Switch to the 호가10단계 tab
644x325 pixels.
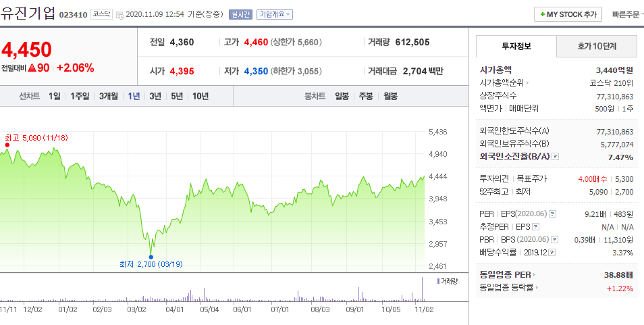(596, 47)
